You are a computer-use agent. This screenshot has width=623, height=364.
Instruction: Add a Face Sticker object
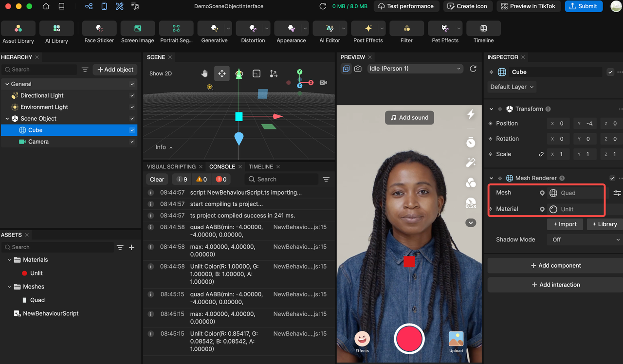coord(99,33)
